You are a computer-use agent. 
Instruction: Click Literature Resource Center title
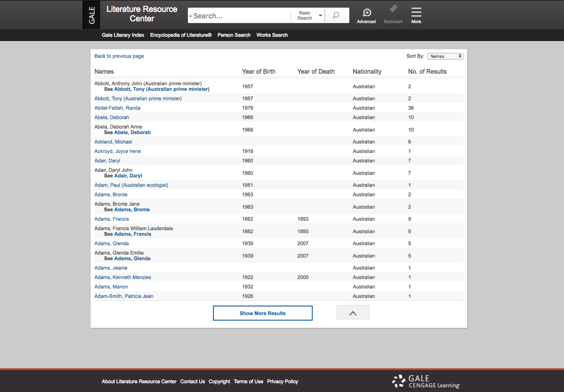[142, 14]
